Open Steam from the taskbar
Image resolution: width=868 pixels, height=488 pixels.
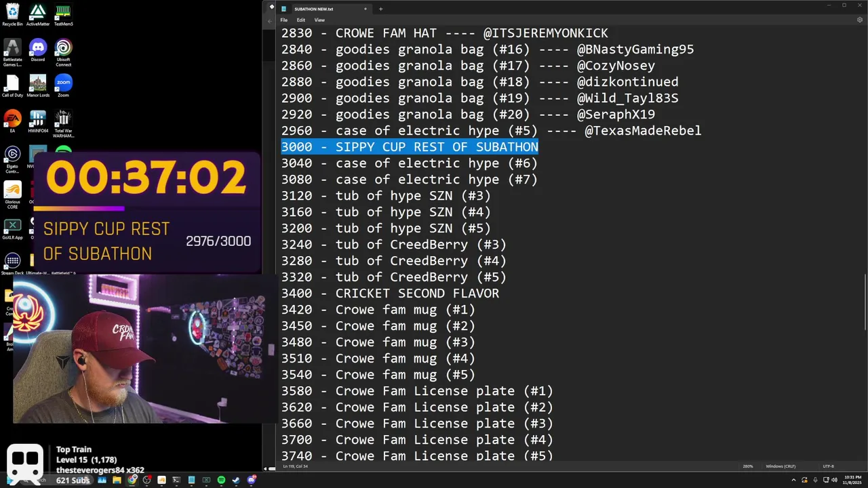pos(236,480)
